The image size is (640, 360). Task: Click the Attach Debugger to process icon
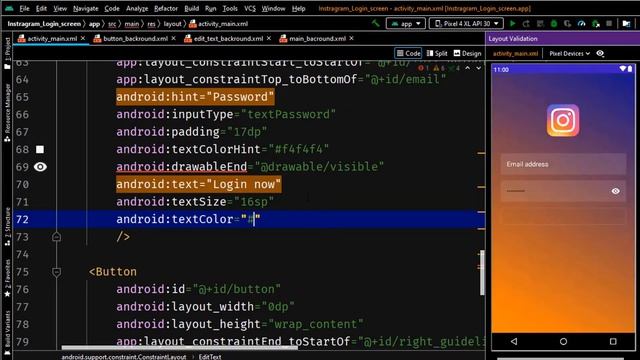[x=596, y=24]
